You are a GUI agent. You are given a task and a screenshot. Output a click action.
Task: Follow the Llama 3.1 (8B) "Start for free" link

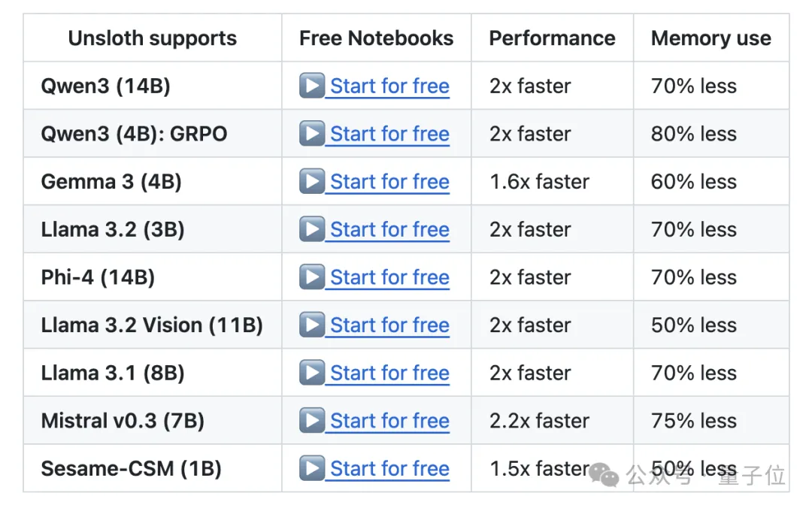389,373
